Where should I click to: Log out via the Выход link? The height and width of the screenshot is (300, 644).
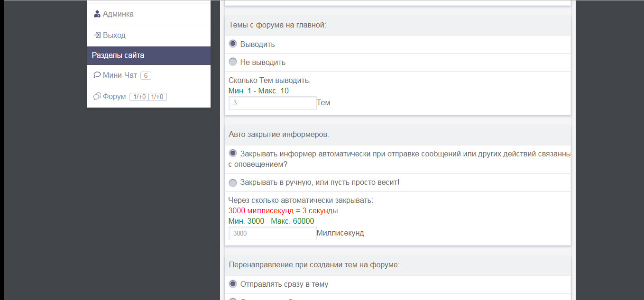(114, 36)
